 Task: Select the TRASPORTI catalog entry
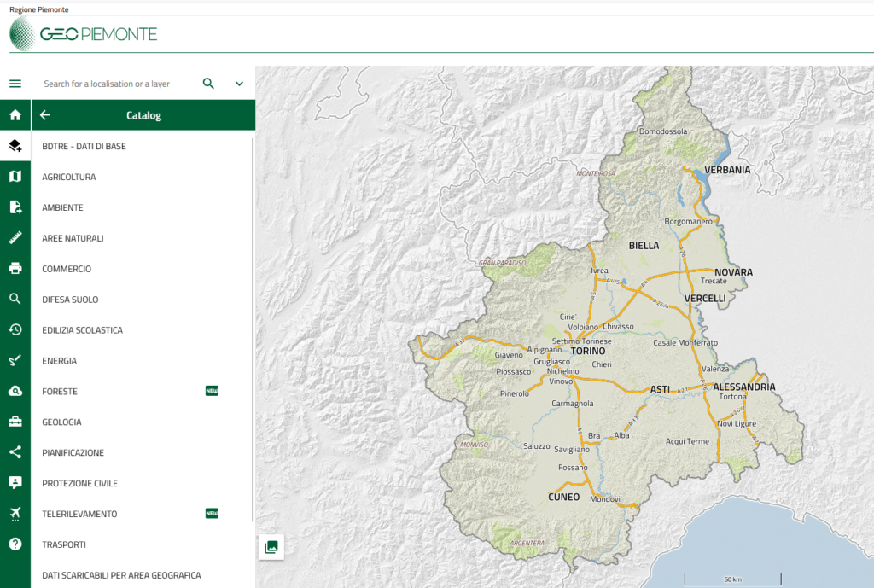coord(64,544)
